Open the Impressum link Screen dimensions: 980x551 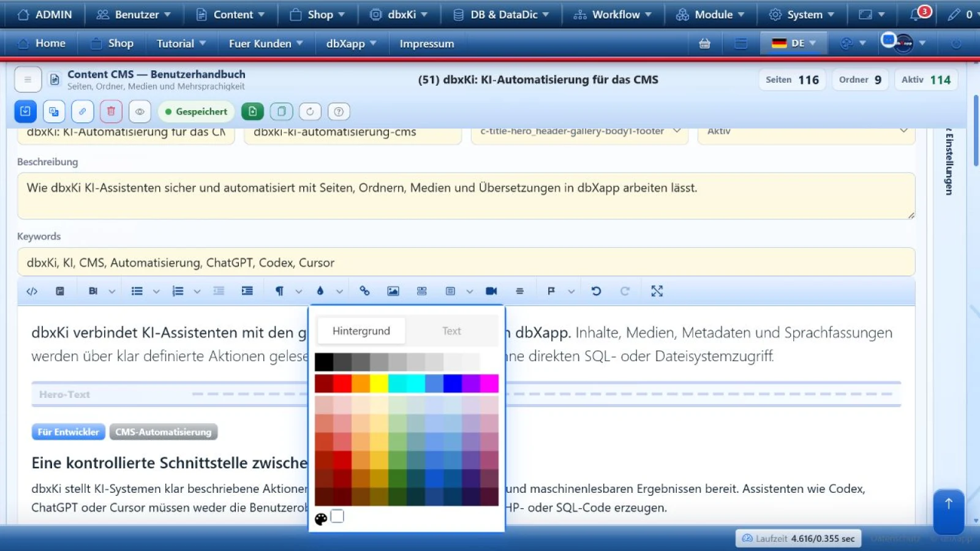tap(427, 43)
